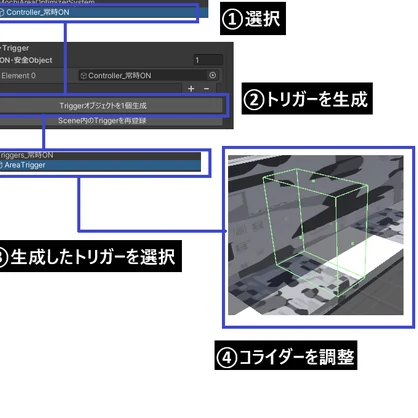Click the Triggerオブジェクトを1個生成 button
The width and height of the screenshot is (418, 418).
pyautogui.click(x=111, y=106)
